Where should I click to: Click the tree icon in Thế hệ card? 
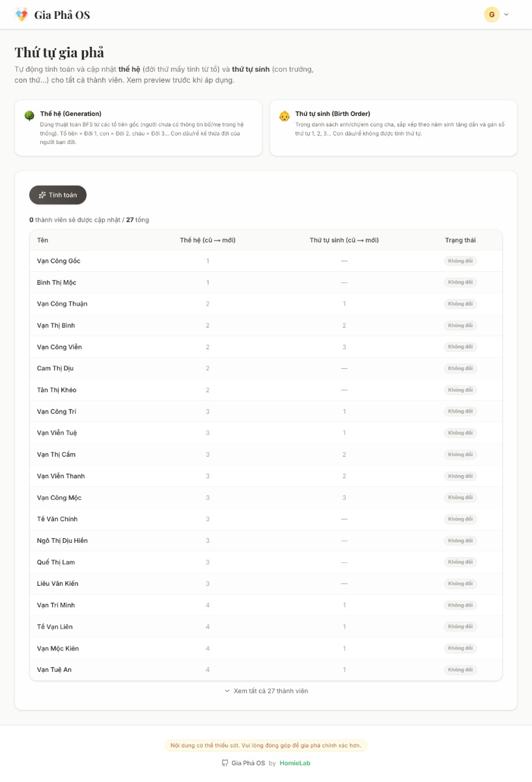coord(29,115)
